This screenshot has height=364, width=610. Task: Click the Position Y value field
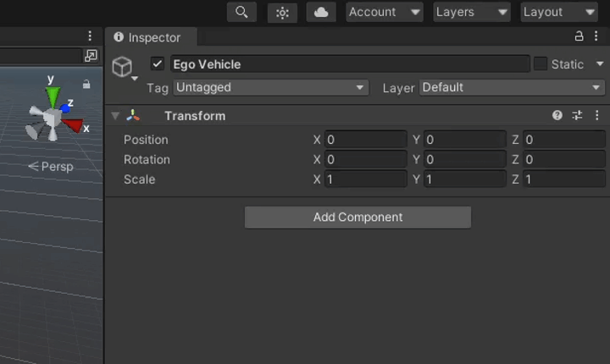(465, 140)
